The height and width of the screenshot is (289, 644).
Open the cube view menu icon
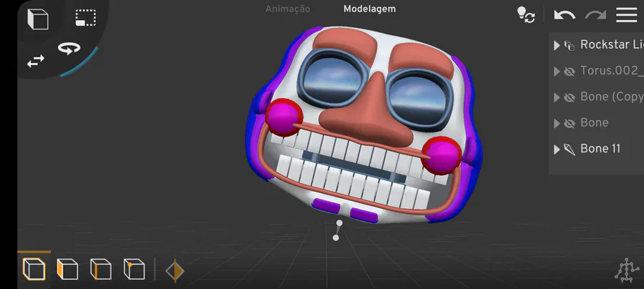tap(38, 19)
